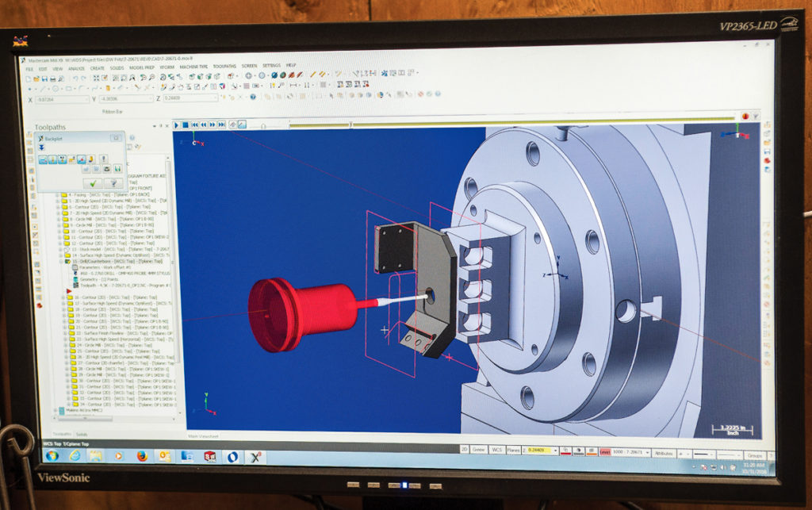The height and width of the screenshot is (510, 812).
Task: Click the Save file toolbar icon
Action: 46,79
